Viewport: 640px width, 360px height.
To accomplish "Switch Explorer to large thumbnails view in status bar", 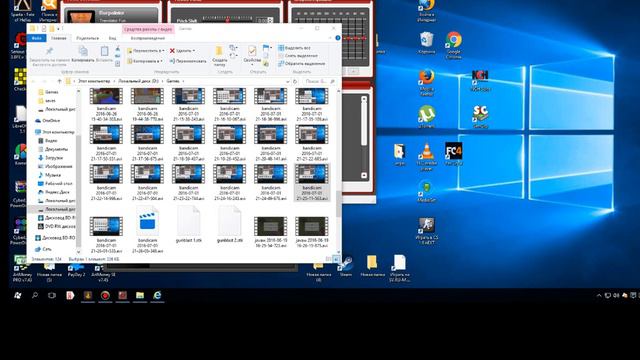I will point(336,259).
